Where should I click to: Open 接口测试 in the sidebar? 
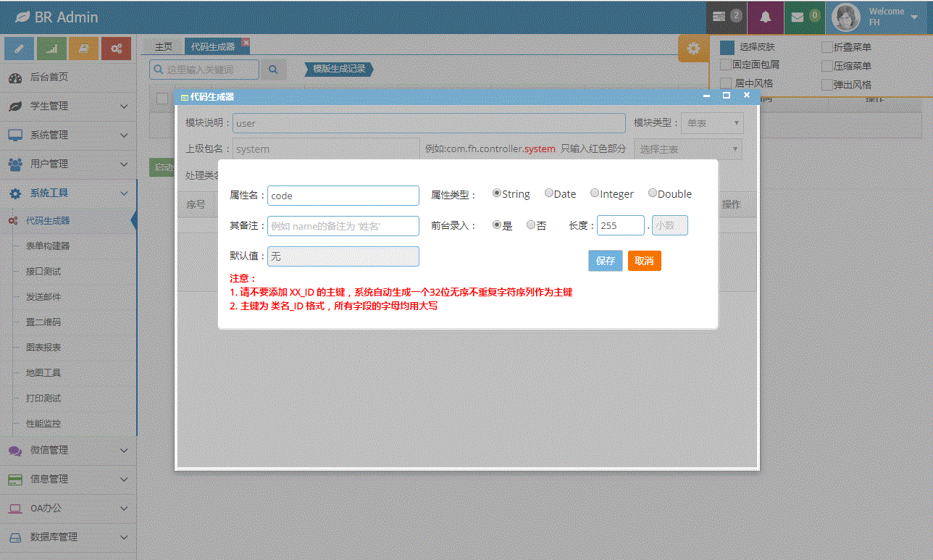pyautogui.click(x=43, y=272)
